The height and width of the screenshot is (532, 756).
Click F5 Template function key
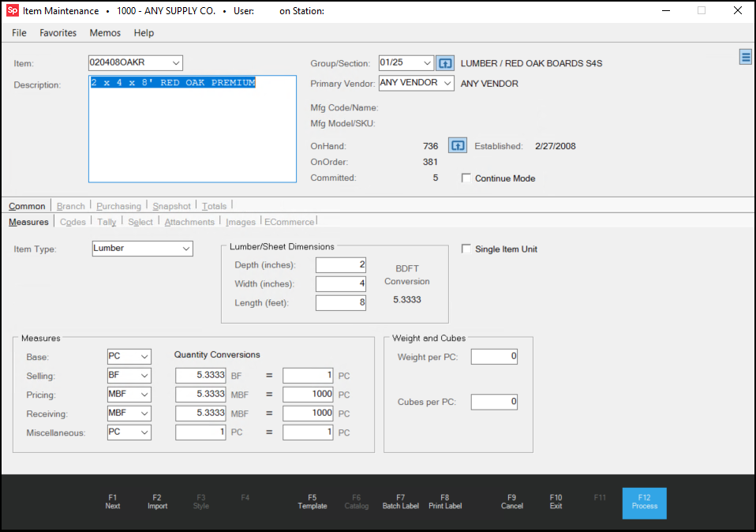pyautogui.click(x=313, y=502)
